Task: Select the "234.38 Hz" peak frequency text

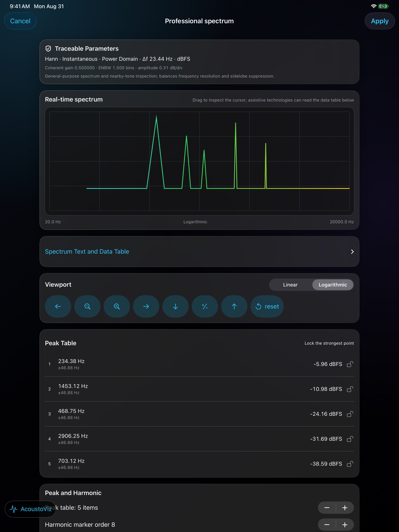Action: pos(71,361)
